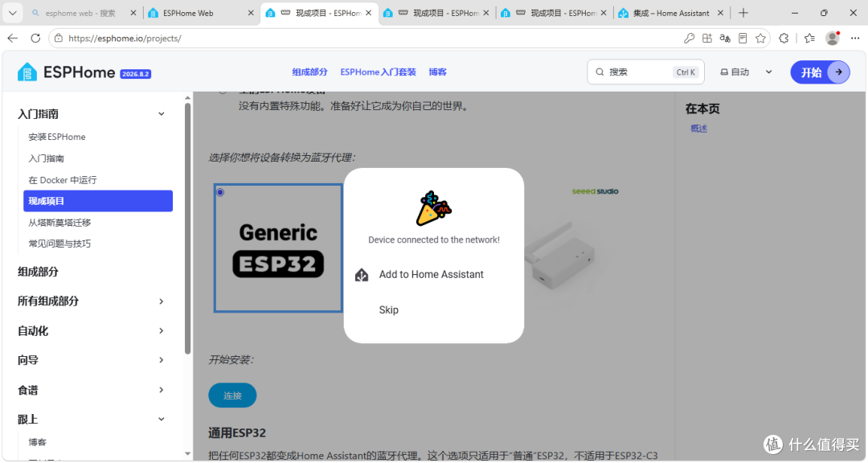Open the 安装 ESPHome sidebar link

tap(57, 137)
